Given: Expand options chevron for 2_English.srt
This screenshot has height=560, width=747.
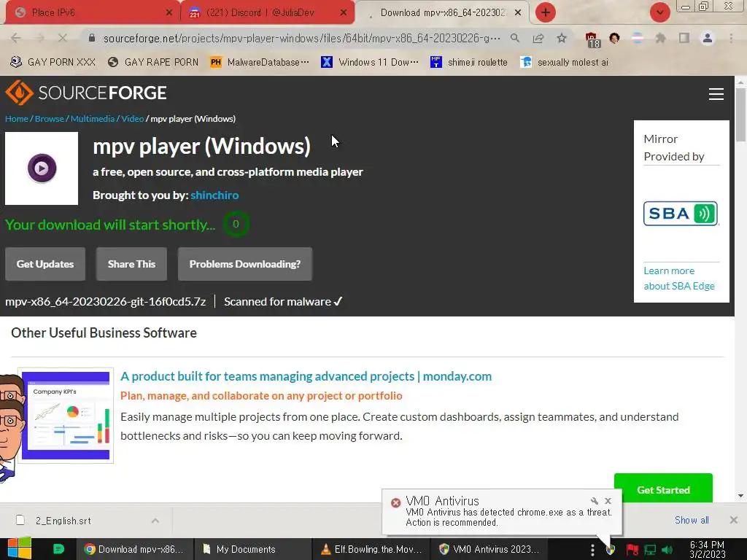Looking at the screenshot, I should (155, 521).
